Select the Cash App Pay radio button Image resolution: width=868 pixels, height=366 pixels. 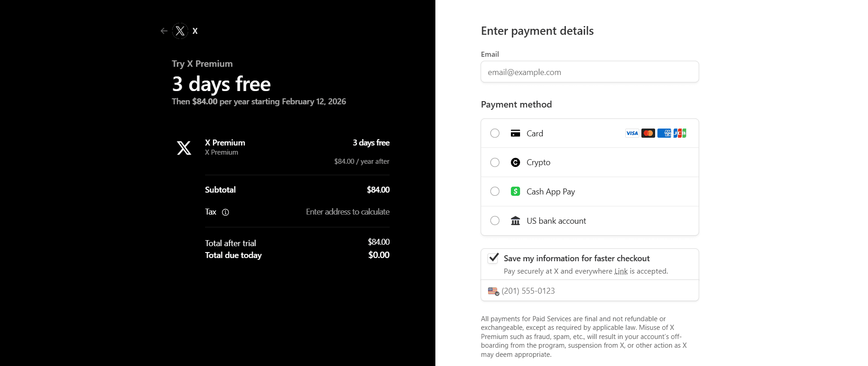[x=495, y=191]
